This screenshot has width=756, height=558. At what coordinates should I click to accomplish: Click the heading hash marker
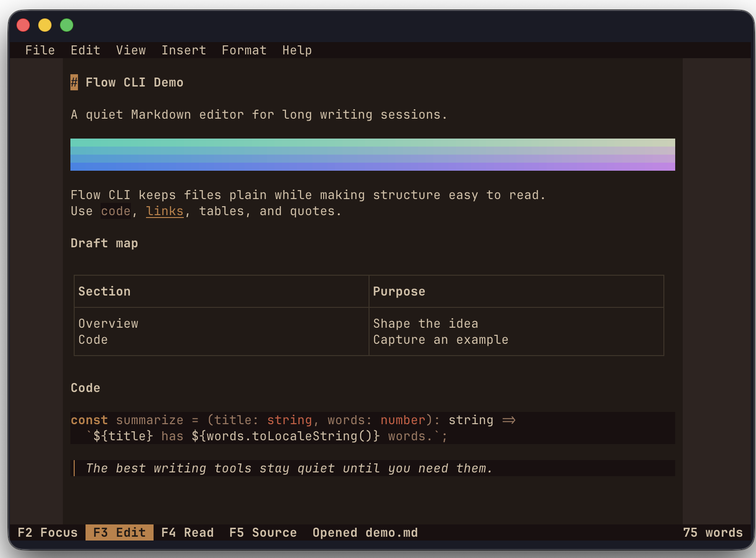point(74,82)
